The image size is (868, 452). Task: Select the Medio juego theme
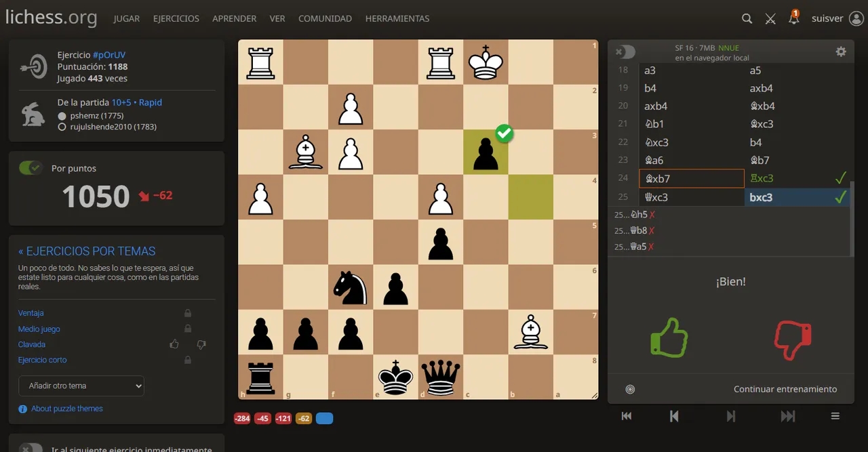click(x=39, y=329)
